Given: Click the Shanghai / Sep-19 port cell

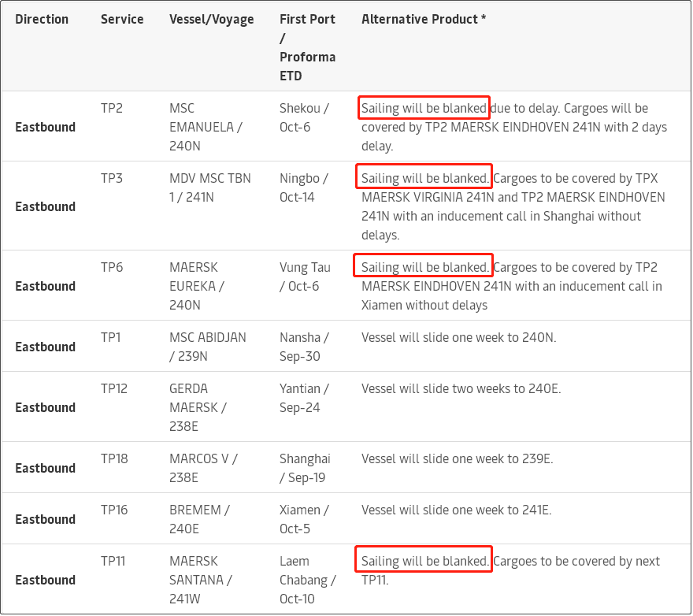Looking at the screenshot, I should pyautogui.click(x=305, y=468).
